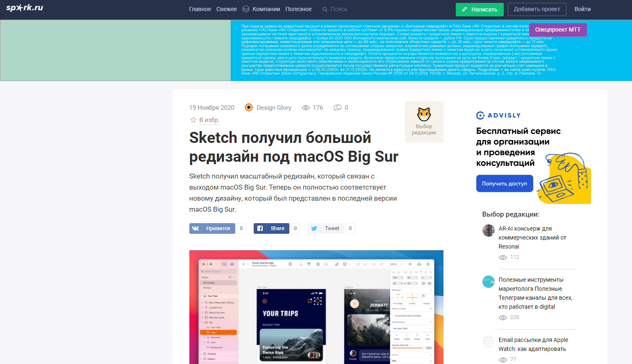Click the comments bubble icon near the view counter
This screenshot has height=364, width=632.
(x=337, y=107)
